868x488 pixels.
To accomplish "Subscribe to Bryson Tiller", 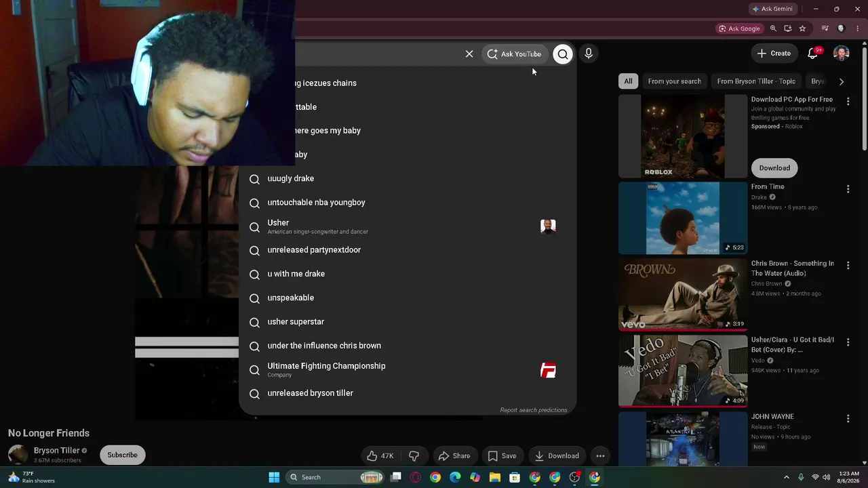I will pyautogui.click(x=123, y=455).
